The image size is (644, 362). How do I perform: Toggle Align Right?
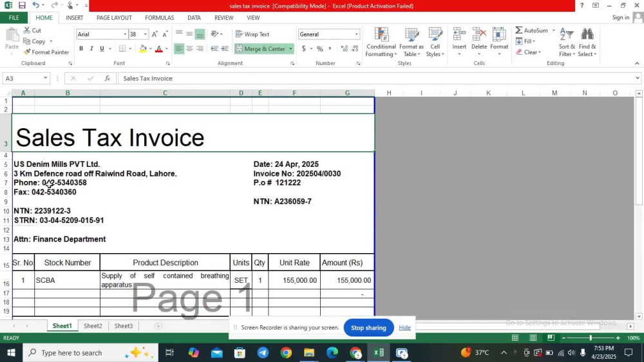200,48
